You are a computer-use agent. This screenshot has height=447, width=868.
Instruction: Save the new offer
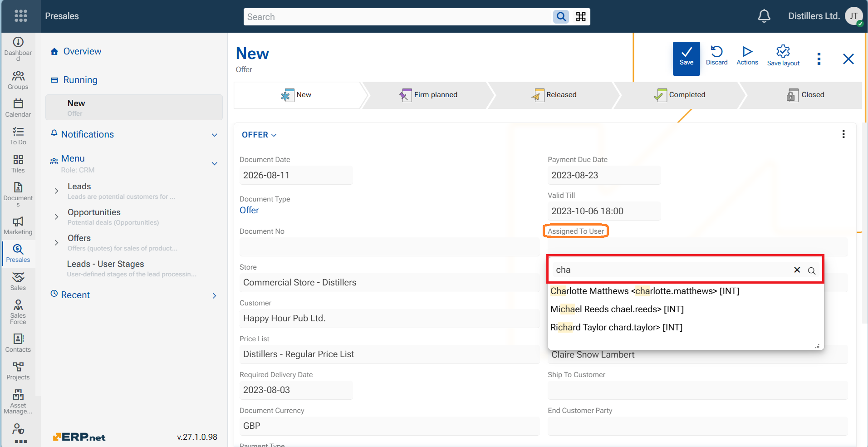[687, 59]
